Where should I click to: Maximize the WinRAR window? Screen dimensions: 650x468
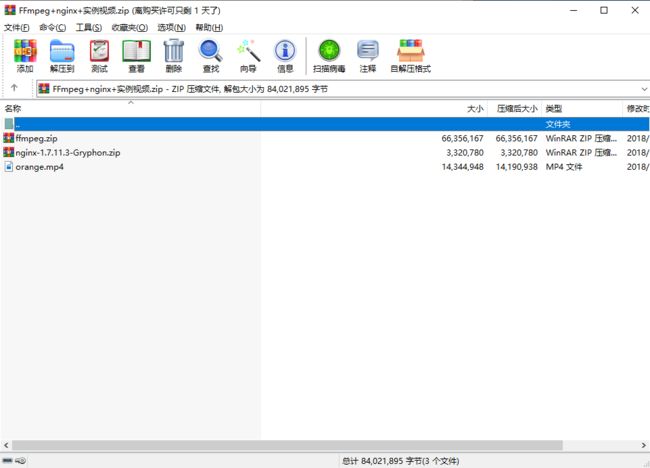pyautogui.click(x=604, y=10)
